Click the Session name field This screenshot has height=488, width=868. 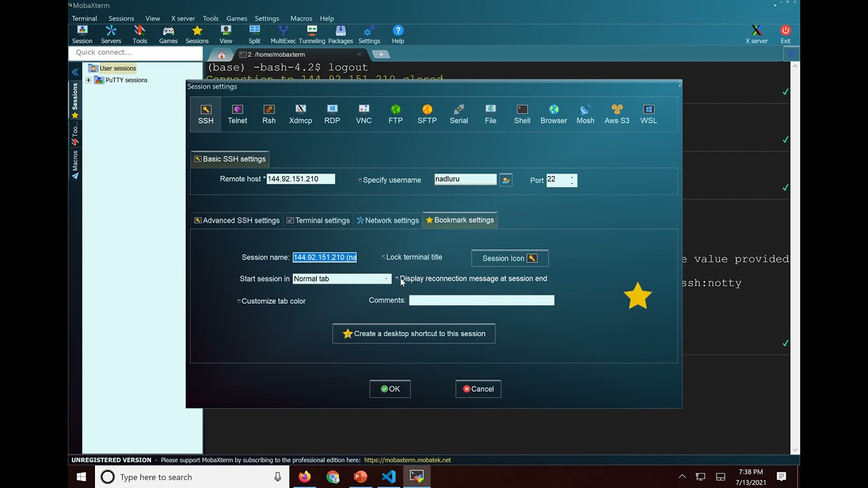coord(325,258)
